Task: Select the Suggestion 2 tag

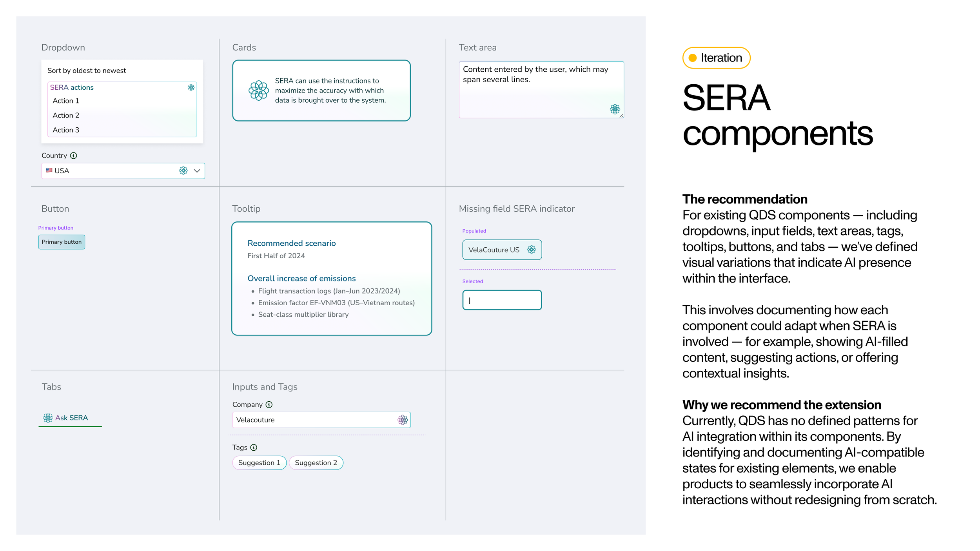Action: (316, 463)
